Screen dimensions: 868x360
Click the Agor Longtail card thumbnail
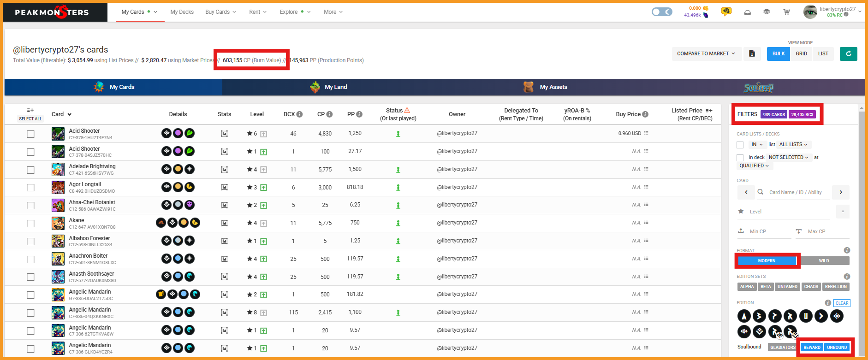click(x=58, y=188)
